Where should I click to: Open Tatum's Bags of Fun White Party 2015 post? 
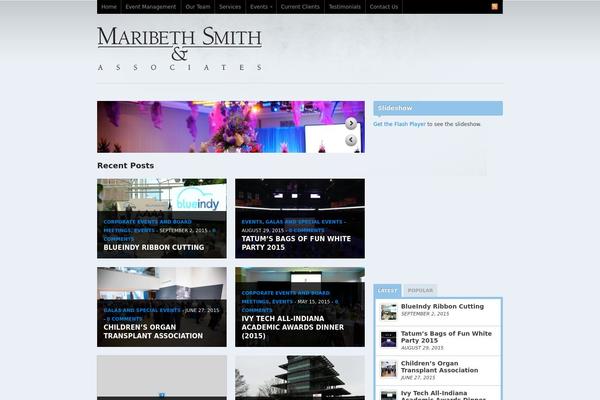click(x=296, y=243)
